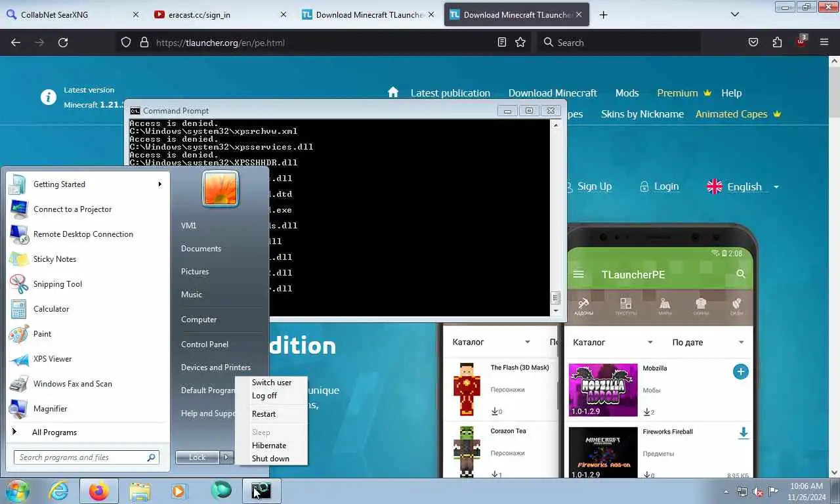The image size is (840, 504).
Task: Open Control Panel from Start menu
Action: tap(205, 345)
